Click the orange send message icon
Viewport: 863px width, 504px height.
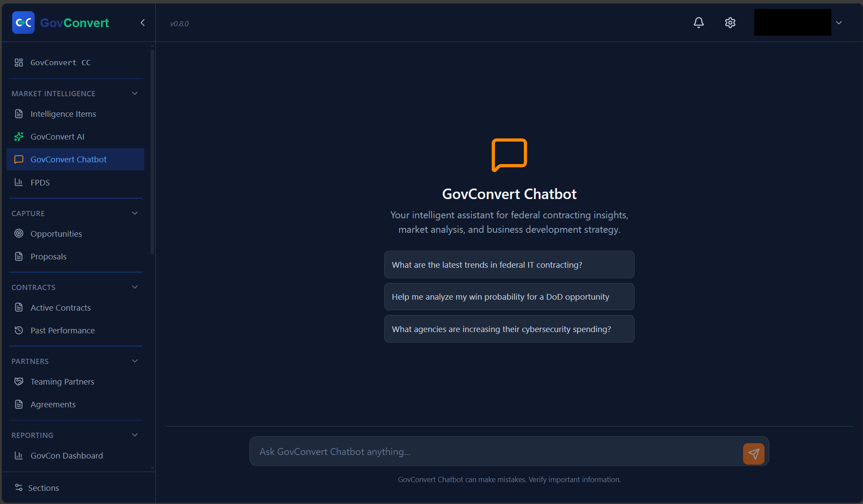[x=754, y=454]
